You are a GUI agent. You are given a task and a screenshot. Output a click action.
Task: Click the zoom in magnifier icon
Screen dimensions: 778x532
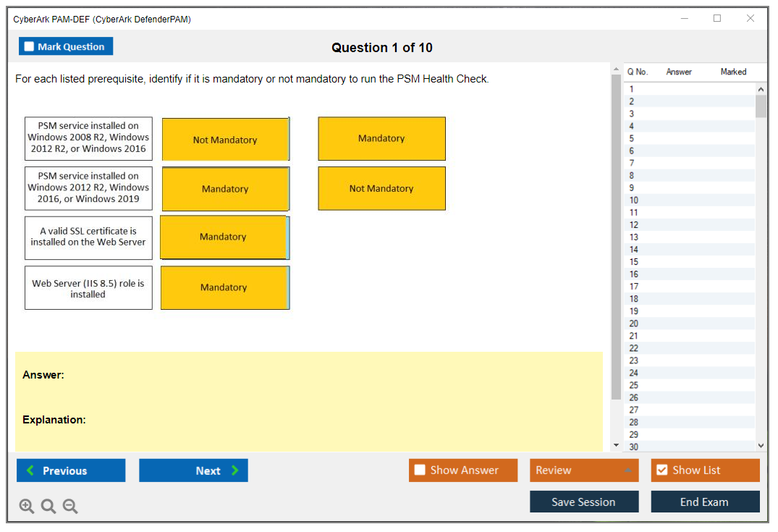[27, 507]
